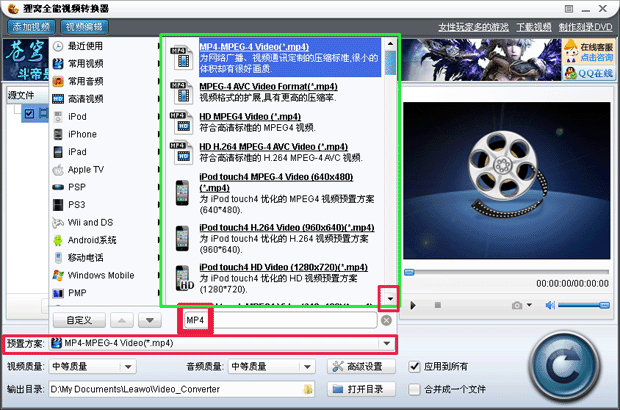Click the playback progress slider handle
Image resolution: width=620 pixels, height=410 pixels.
[409, 272]
